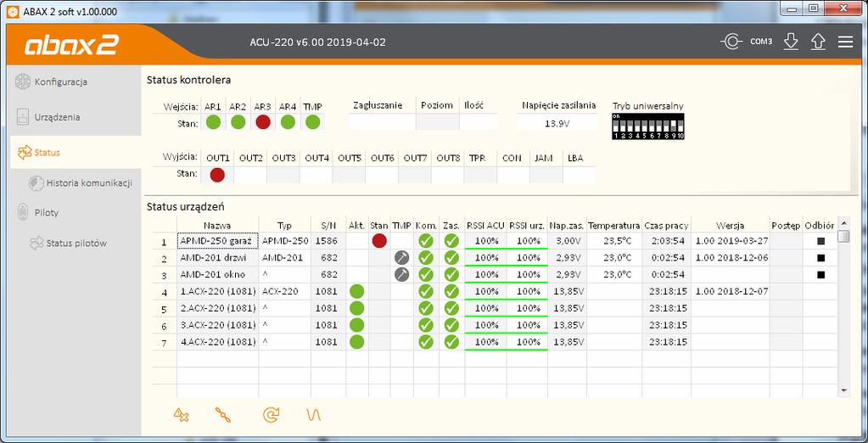Click Odbiór square for APMD-250 garaż

(x=821, y=241)
